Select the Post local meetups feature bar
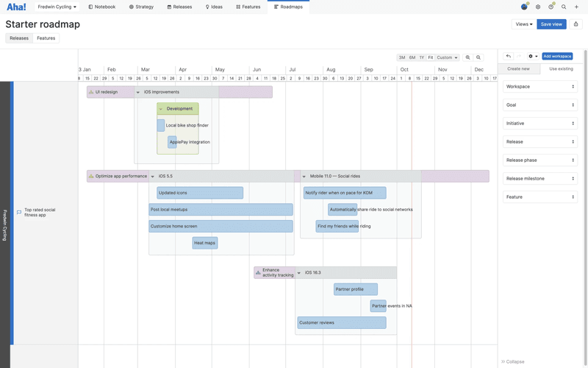588x368 pixels. [221, 210]
